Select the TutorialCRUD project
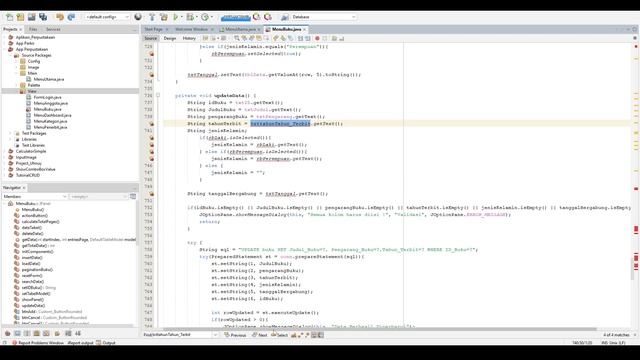 tap(27, 175)
